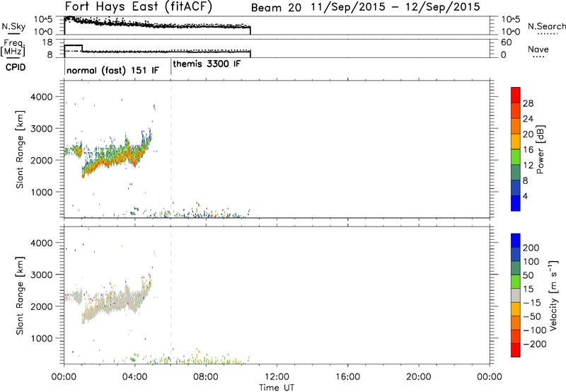Click the 'Velocity [m s-1]' colorbar label
566x392 pixels.
coord(553,296)
